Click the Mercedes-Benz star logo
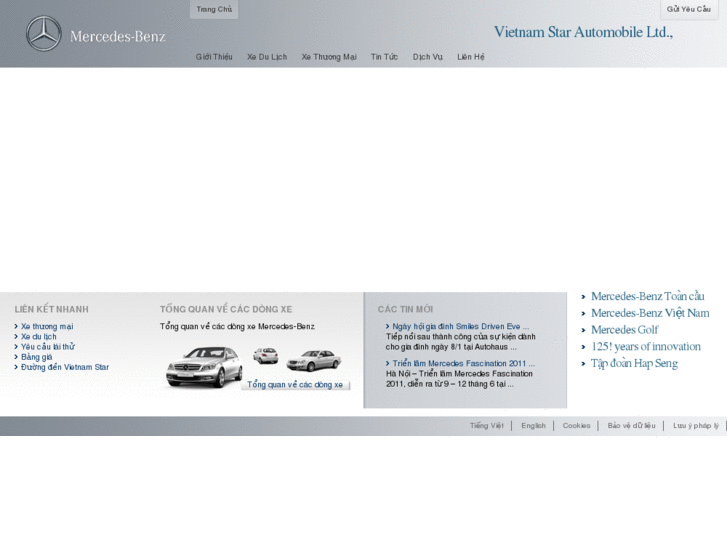Screen dimensions: 727x545 (44, 33)
